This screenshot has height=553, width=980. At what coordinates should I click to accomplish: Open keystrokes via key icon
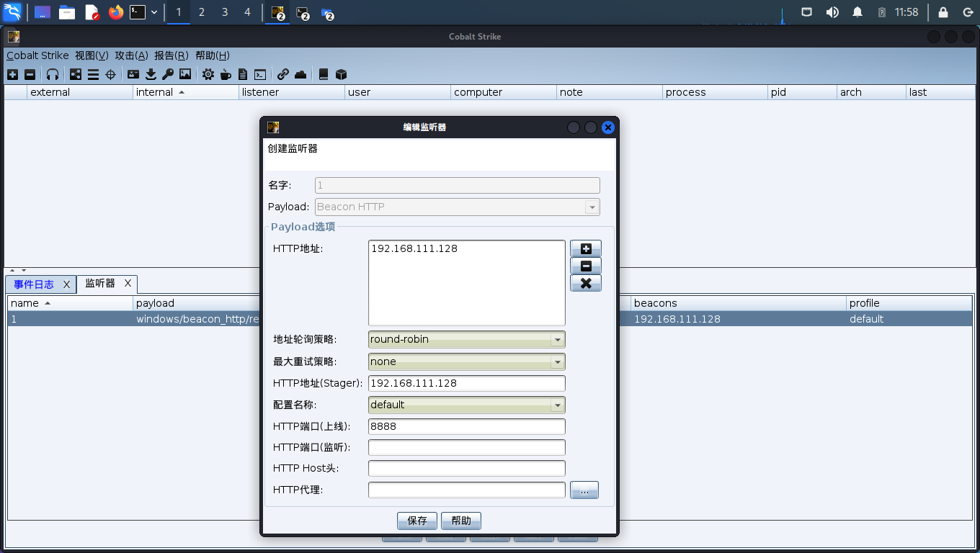click(x=168, y=74)
